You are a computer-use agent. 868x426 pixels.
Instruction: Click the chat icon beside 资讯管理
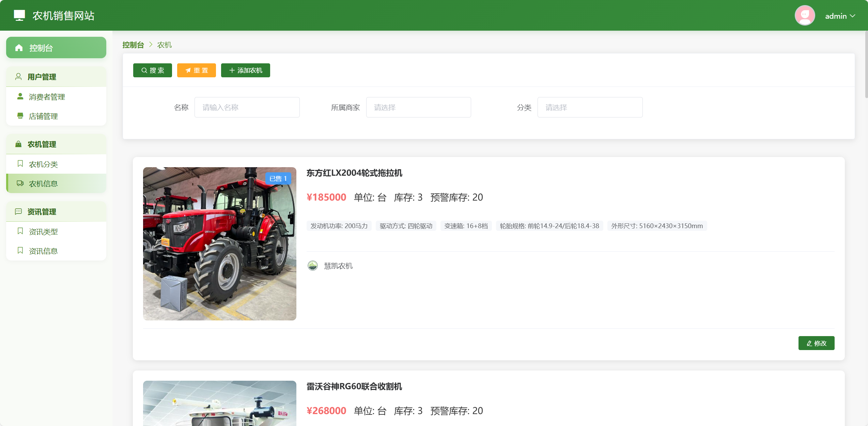pos(18,211)
